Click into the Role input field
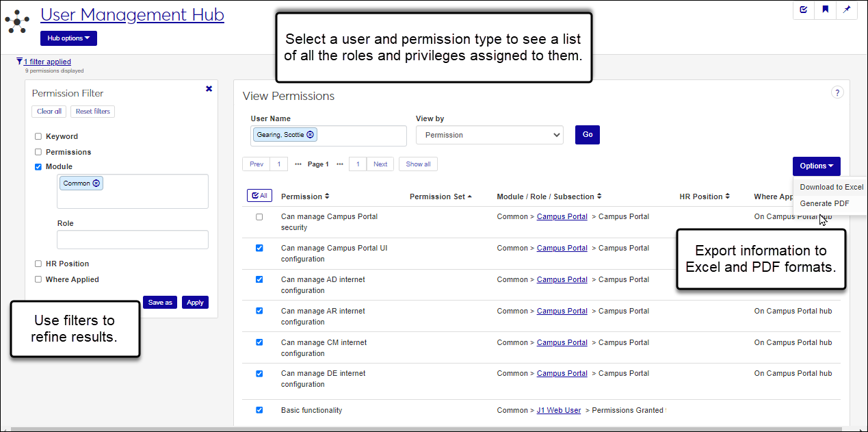 pyautogui.click(x=133, y=240)
